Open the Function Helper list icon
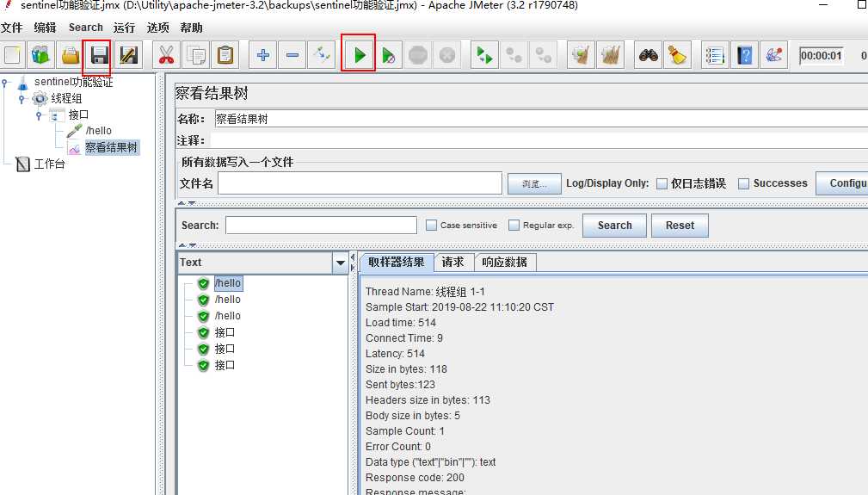 [x=715, y=55]
